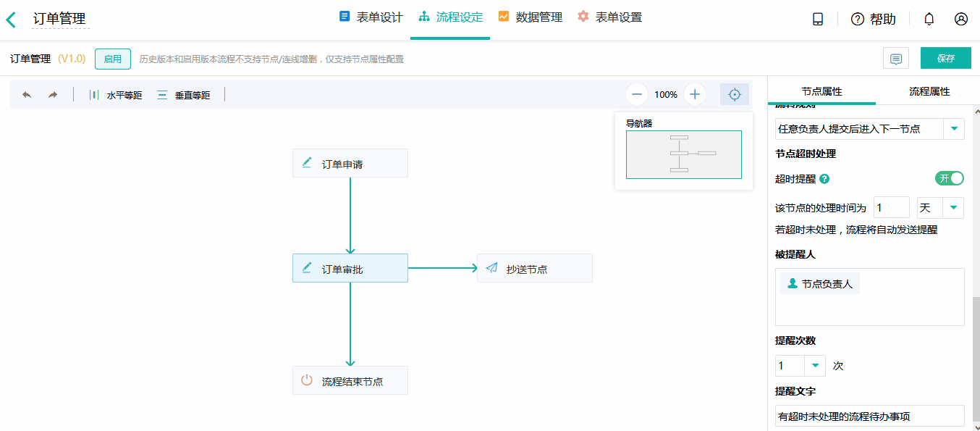Viewport: 980px width, 431px height.
Task: Switch to the 数据管理 tab
Action: [x=531, y=17]
